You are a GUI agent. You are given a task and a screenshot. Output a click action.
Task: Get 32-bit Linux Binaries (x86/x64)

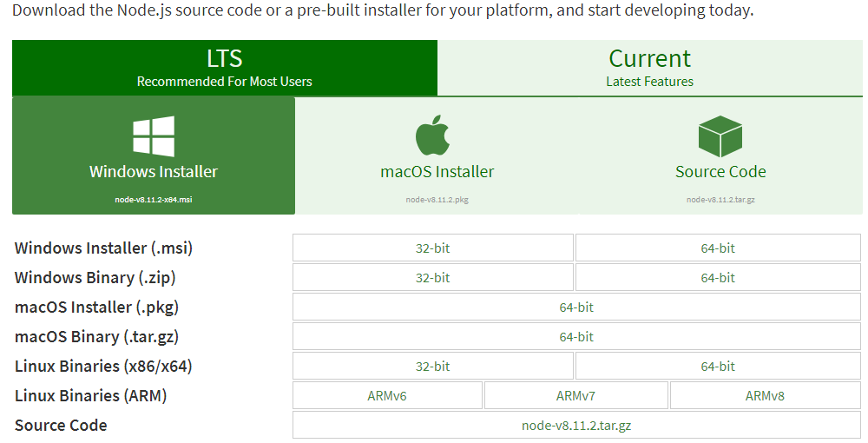(x=433, y=366)
